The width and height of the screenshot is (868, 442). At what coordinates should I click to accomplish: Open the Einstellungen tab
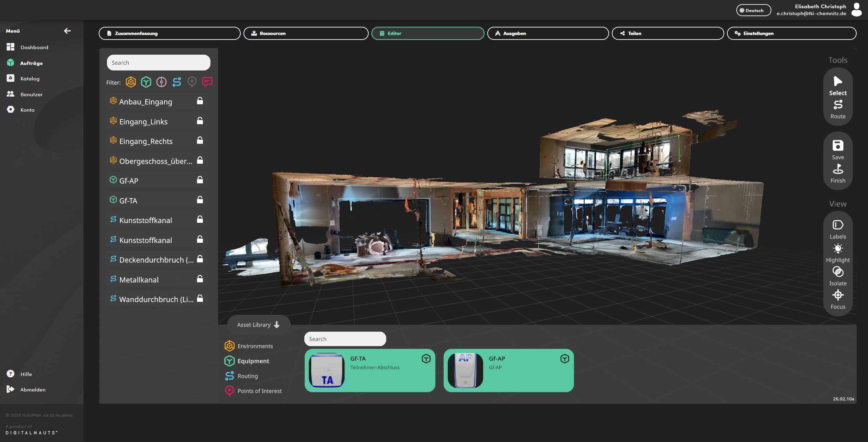point(791,33)
